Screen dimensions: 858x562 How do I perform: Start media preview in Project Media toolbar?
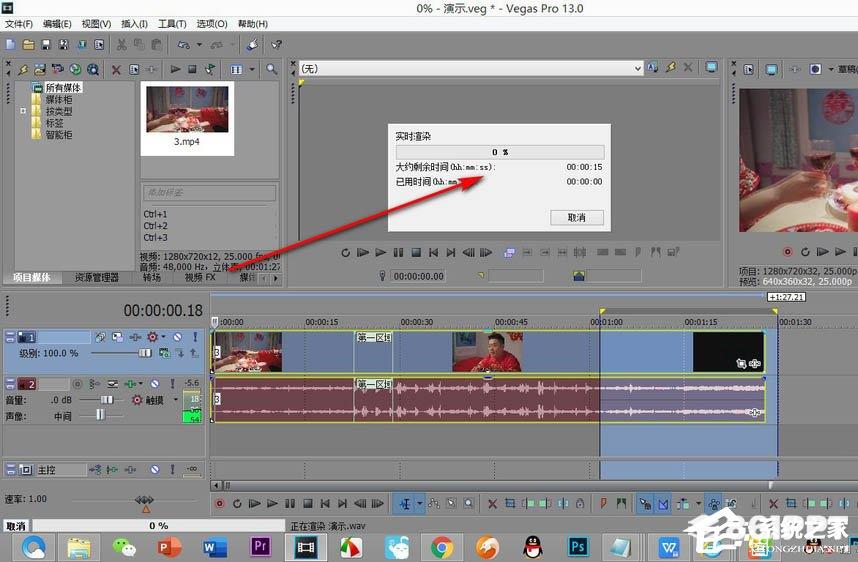(x=175, y=69)
